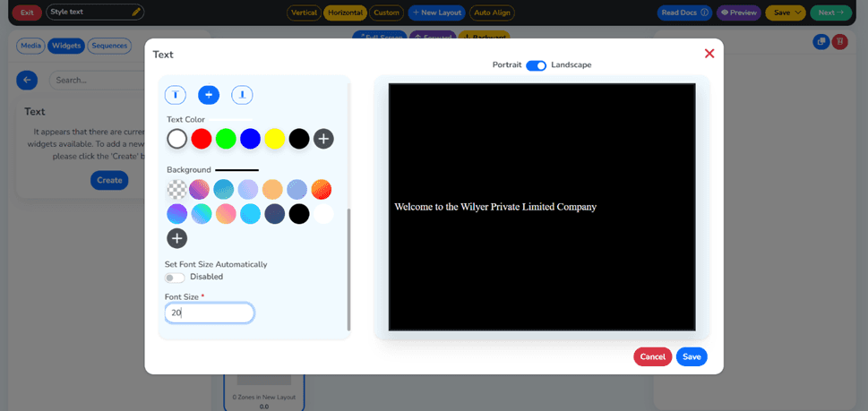Viewport: 868px width, 411px height.
Task: Click the green Next button
Action: [x=831, y=13]
